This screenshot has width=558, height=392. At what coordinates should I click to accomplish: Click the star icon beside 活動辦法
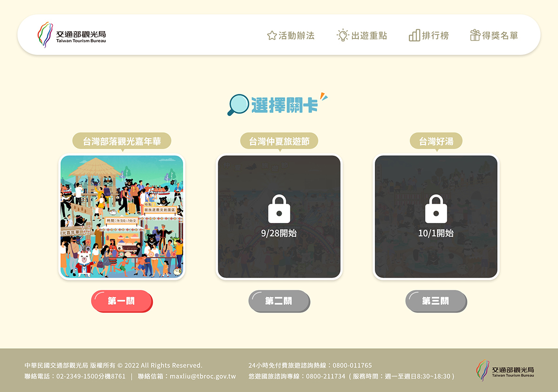272,35
